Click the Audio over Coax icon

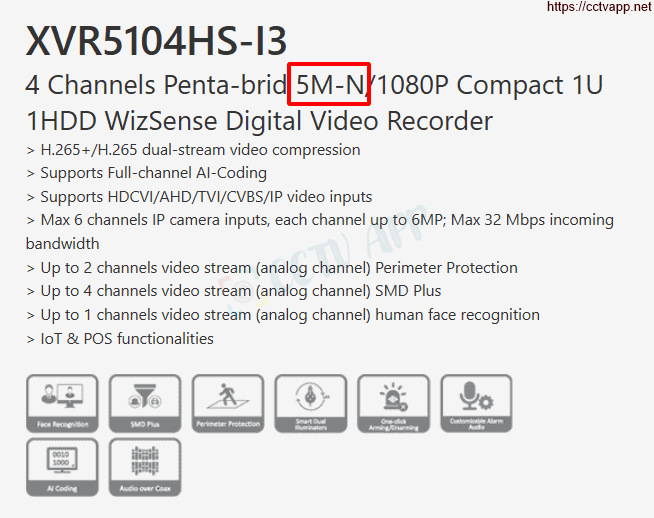click(x=145, y=467)
